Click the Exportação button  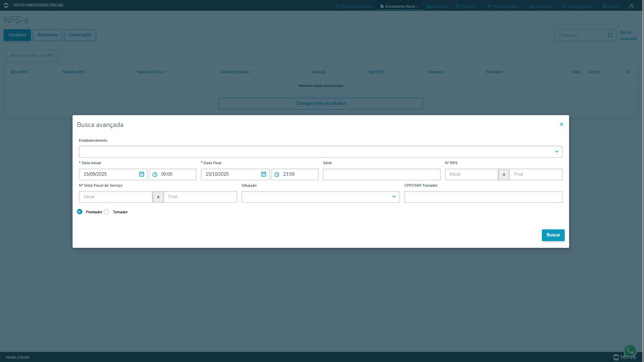point(80,35)
